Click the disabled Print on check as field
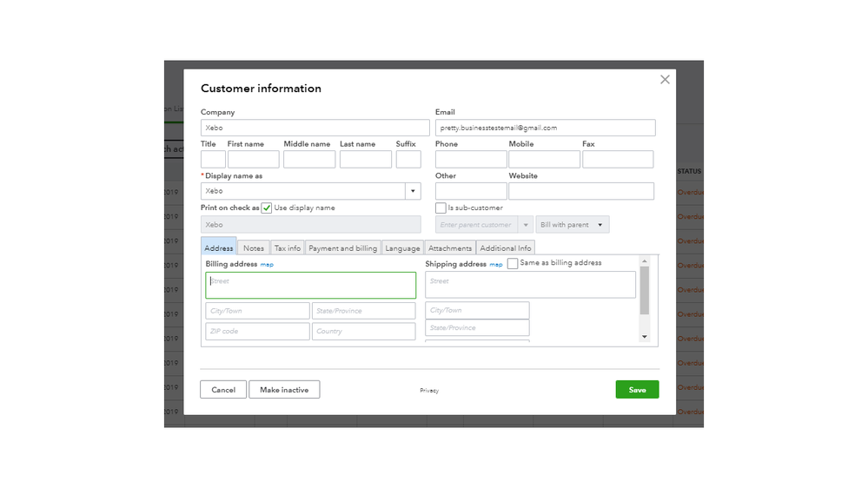868x488 pixels. (310, 225)
